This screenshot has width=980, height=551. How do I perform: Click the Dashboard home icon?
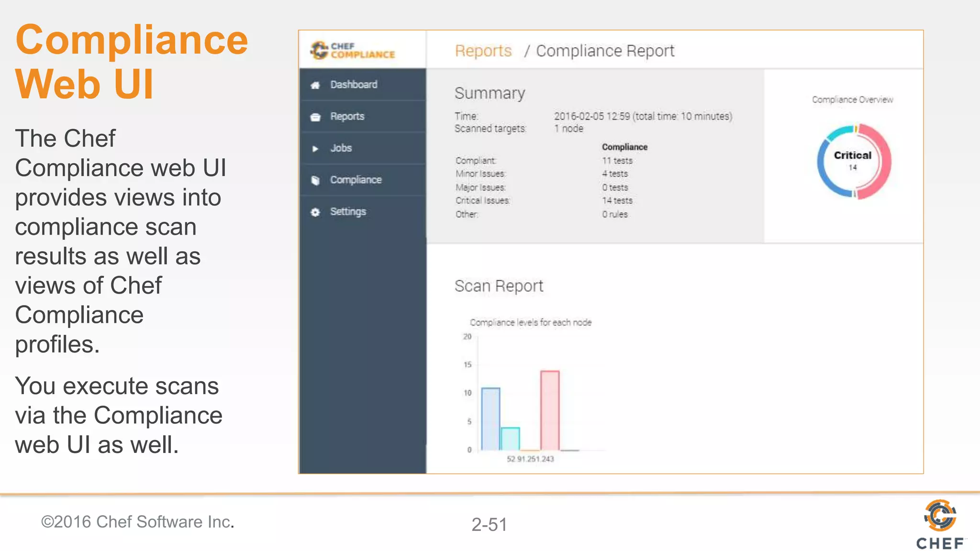tap(315, 85)
